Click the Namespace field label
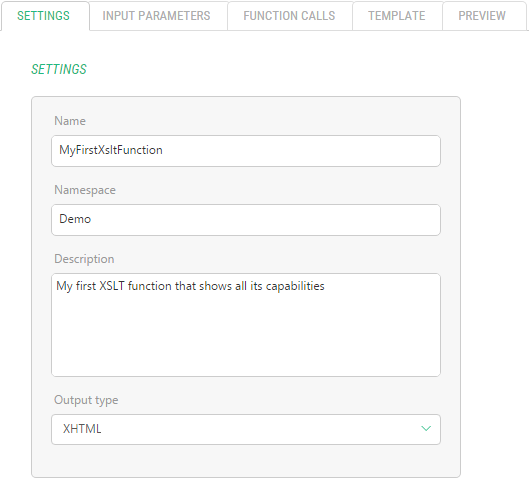The image size is (529, 480). (85, 190)
